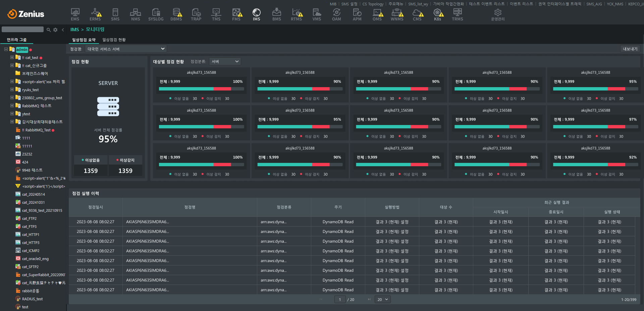Expand the 230802_ums_group_test group
This screenshot has height=311, width=644.
pyautogui.click(x=12, y=98)
